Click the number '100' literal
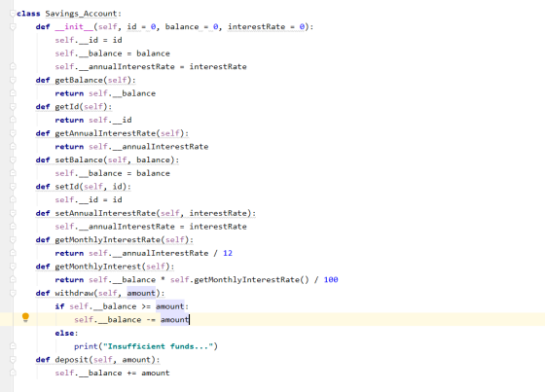545x392 pixels. coord(331,280)
